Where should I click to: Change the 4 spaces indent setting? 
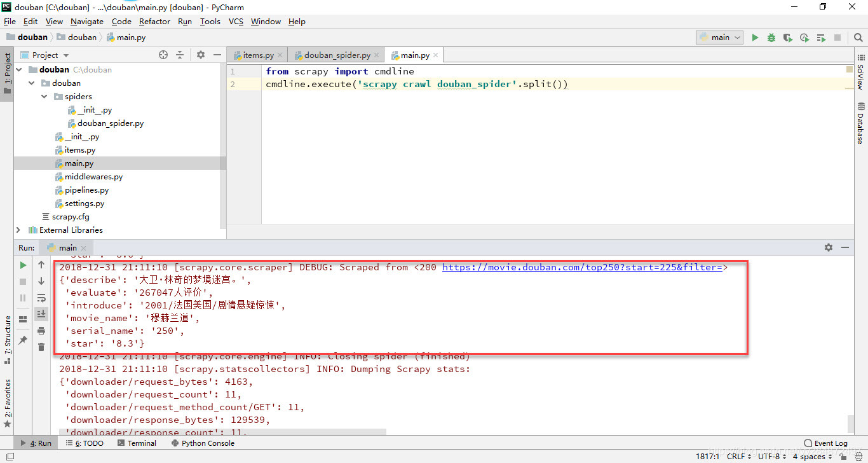811,457
